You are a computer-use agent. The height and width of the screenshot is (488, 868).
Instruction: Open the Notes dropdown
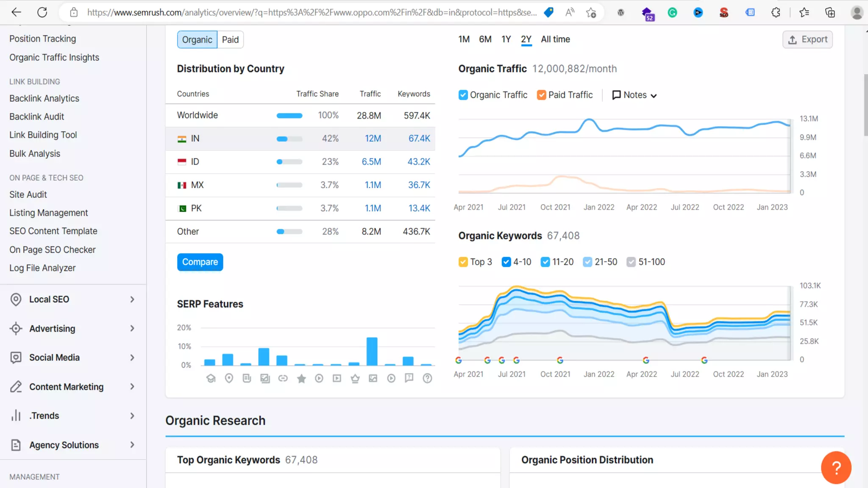tap(634, 95)
